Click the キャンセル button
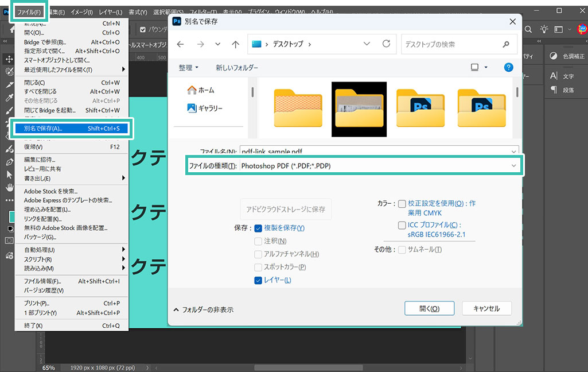Image resolution: width=588 pixels, height=372 pixels. pyautogui.click(x=486, y=308)
